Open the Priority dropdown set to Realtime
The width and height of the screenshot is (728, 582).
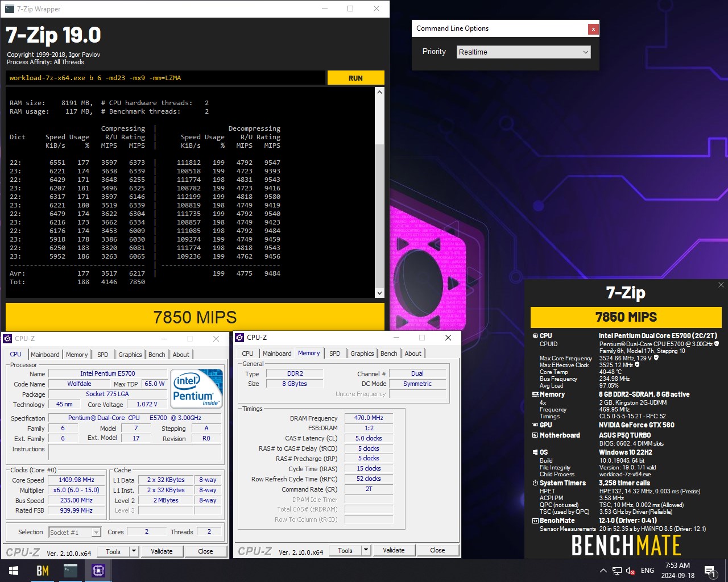point(524,52)
